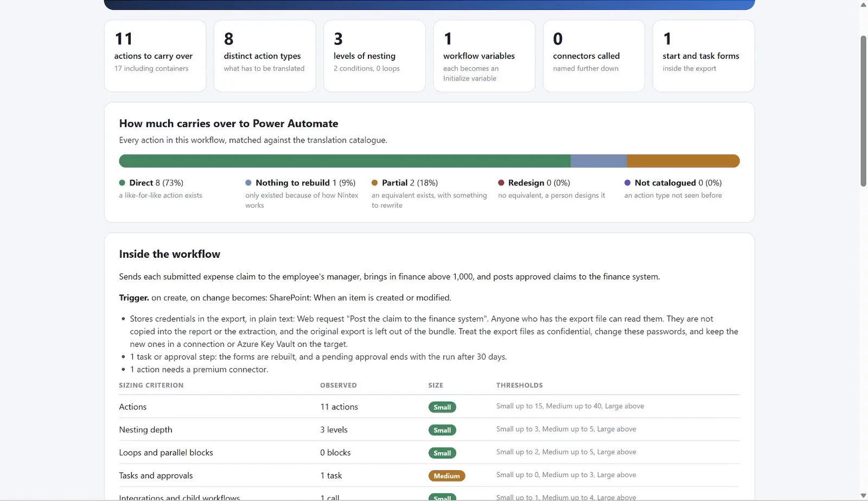868x501 pixels.
Task: Select the '11 actions to carry over' card
Action: [x=155, y=56]
